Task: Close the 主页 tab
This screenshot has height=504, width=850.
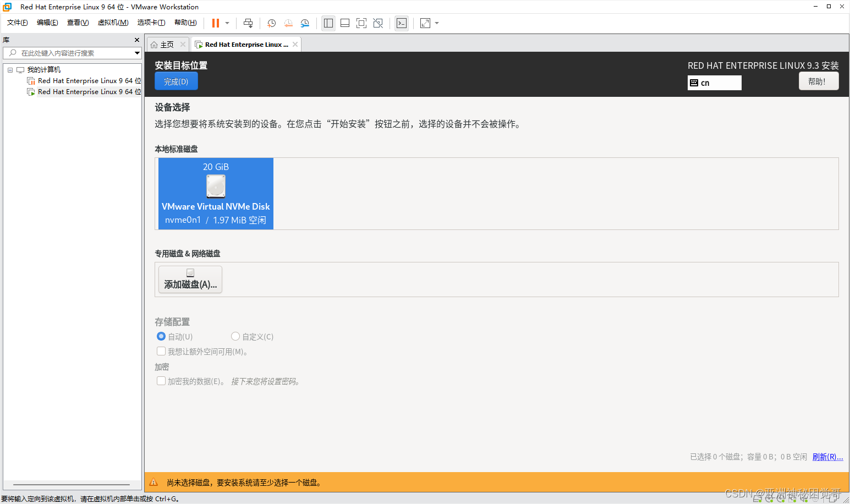Action: 183,45
